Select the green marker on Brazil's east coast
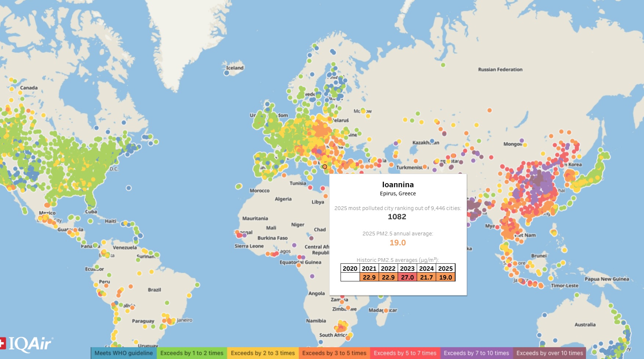Viewport: 644px width, 359px height. [x=197, y=285]
